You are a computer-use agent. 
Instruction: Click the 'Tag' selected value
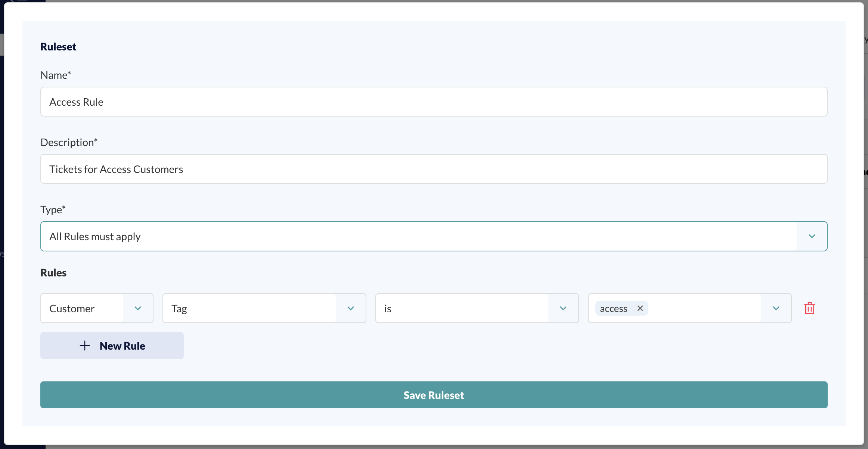pyautogui.click(x=179, y=309)
